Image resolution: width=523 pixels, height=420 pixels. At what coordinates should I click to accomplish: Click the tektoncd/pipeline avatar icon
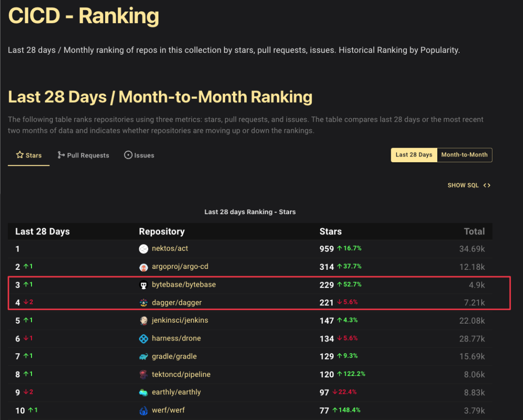pos(143,374)
